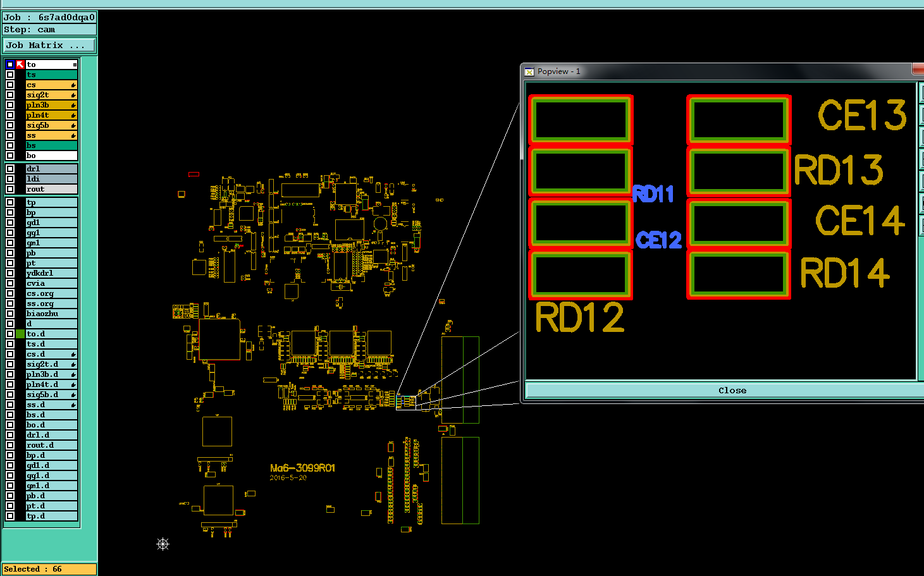The image size is (924, 576).
Task: Select the ss.org layer name
Action: pos(51,303)
